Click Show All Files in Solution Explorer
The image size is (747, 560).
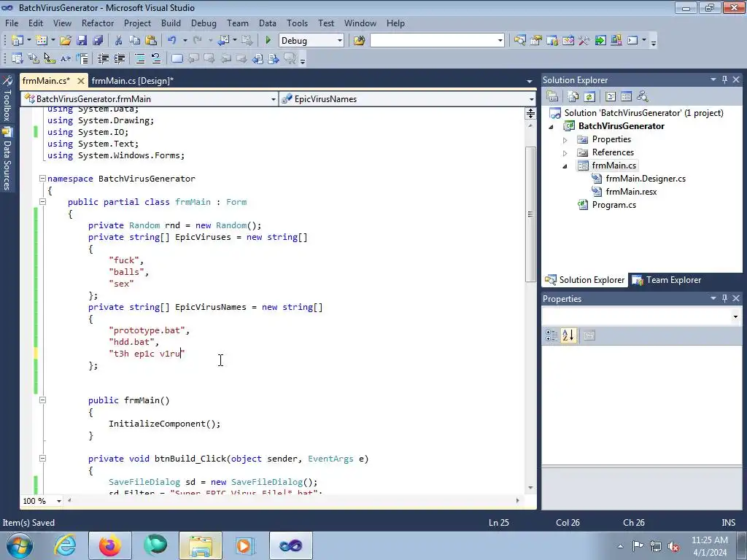point(573,97)
